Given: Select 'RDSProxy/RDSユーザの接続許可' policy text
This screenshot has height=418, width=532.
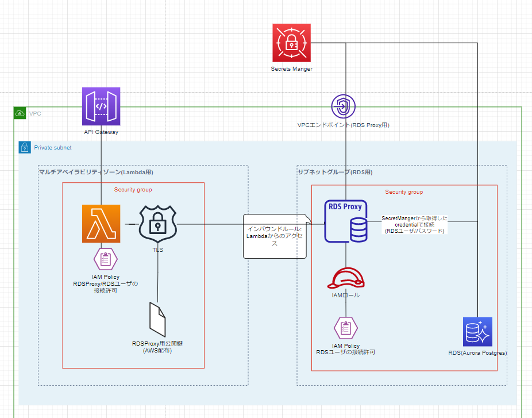Looking at the screenshot, I should (x=106, y=287).
